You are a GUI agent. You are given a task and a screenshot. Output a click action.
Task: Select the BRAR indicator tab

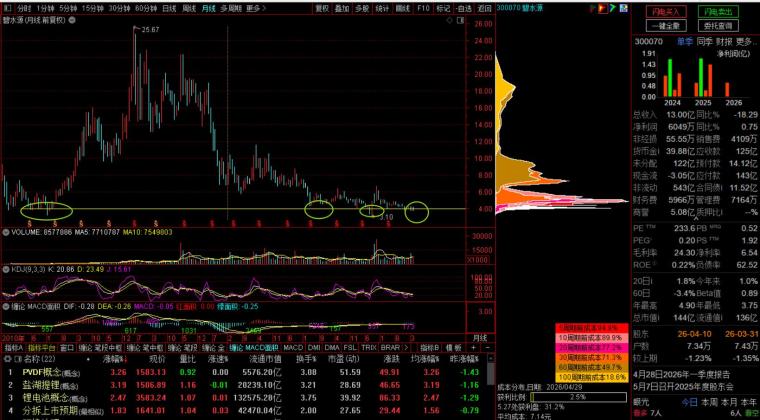click(x=390, y=348)
